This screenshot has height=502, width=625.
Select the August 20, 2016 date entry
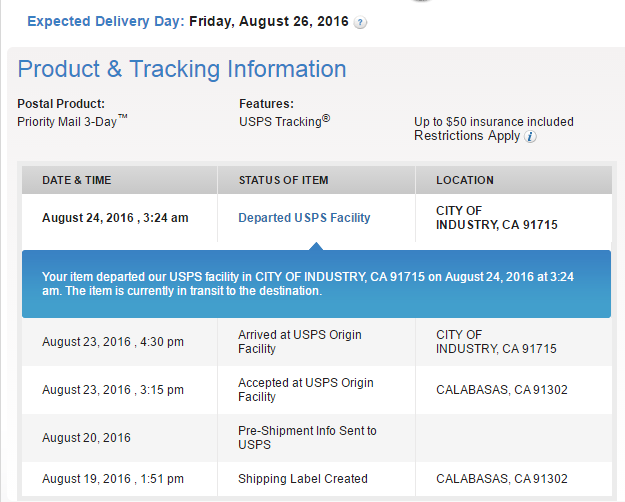pyautogui.click(x=86, y=438)
